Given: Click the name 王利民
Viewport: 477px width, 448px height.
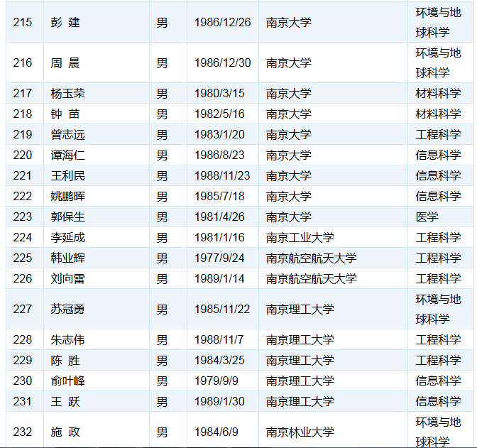Looking at the screenshot, I should [67, 175].
